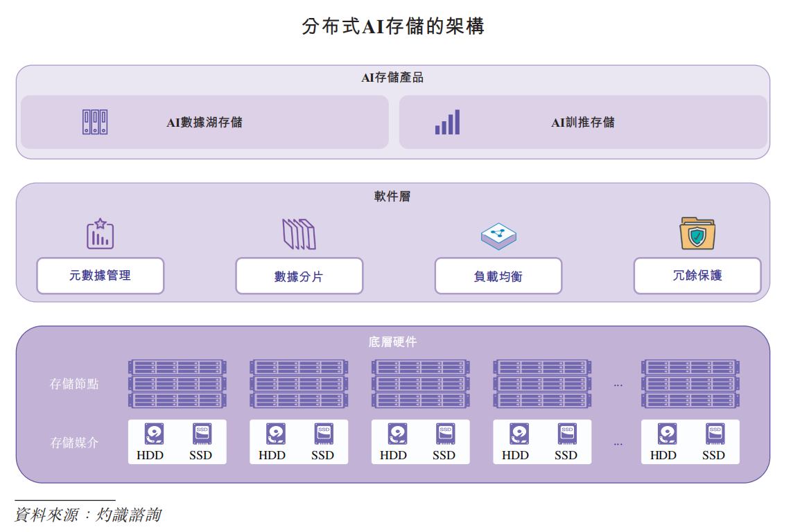Toggle the 數據分片 button

coord(299,276)
